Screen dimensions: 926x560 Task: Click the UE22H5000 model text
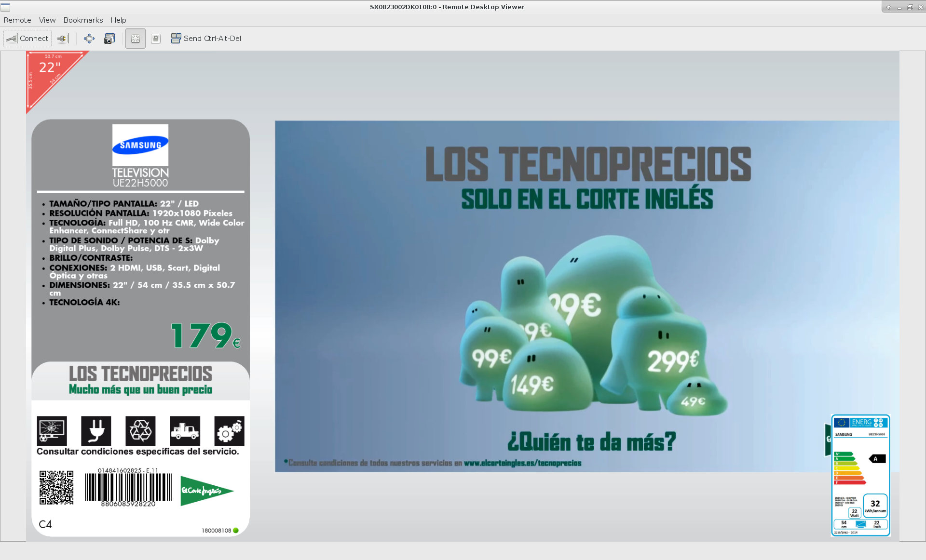[x=140, y=183]
